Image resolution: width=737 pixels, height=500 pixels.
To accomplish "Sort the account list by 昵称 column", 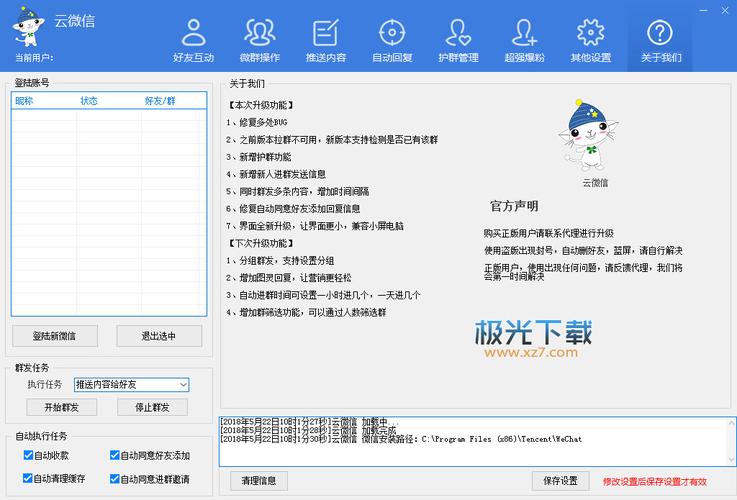I will (24, 101).
